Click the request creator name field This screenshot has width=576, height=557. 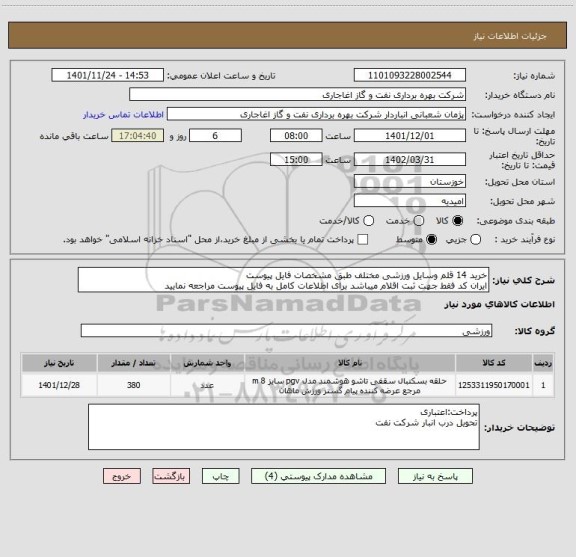[x=316, y=115]
